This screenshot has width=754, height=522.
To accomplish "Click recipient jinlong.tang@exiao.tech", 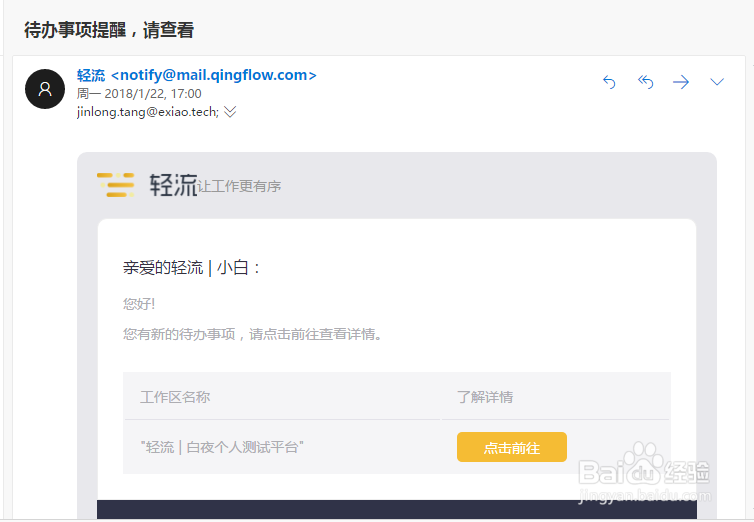I will [x=148, y=112].
